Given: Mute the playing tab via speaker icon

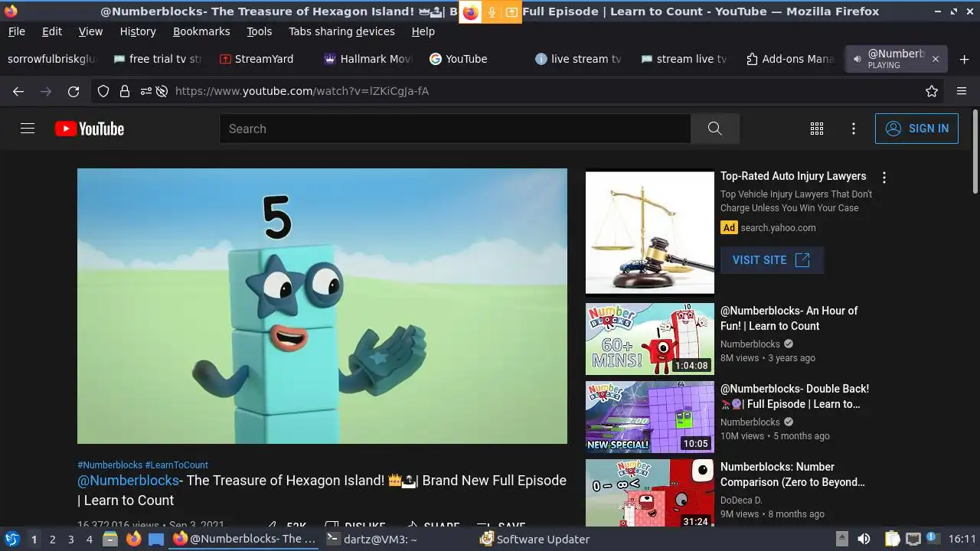Looking at the screenshot, I should (857, 59).
